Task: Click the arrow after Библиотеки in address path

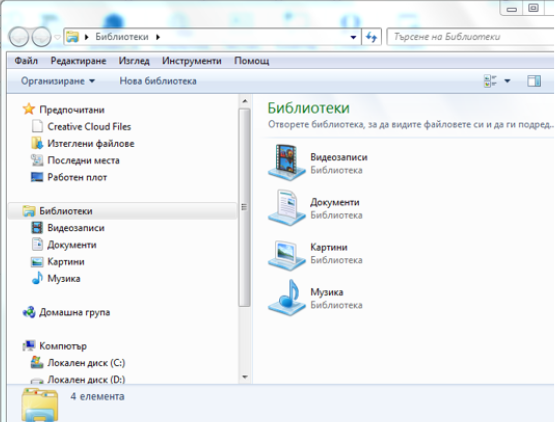Action: (x=158, y=37)
